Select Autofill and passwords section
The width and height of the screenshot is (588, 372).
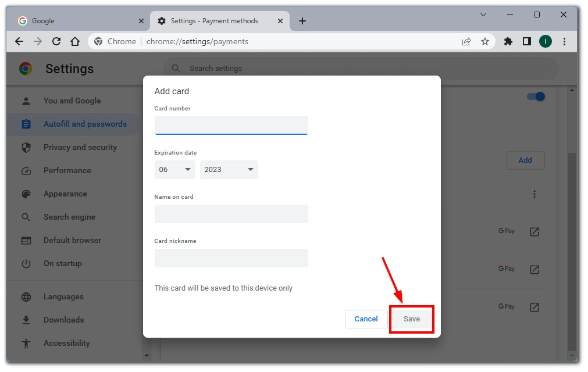coord(73,124)
